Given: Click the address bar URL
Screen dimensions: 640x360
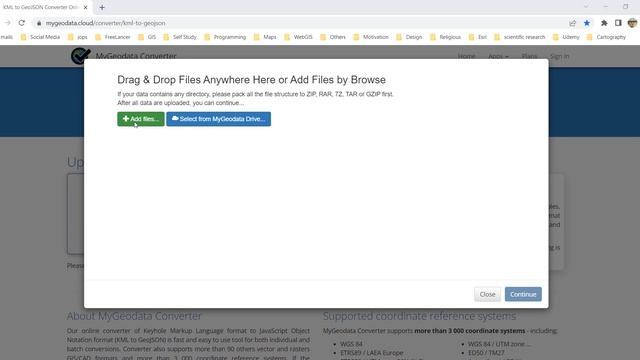Looking at the screenshot, I should click(x=105, y=23).
